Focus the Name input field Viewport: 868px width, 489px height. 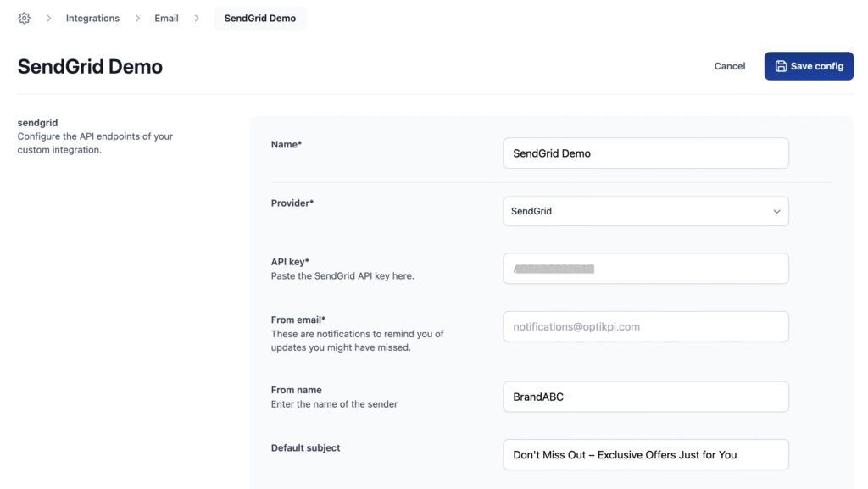tap(645, 153)
